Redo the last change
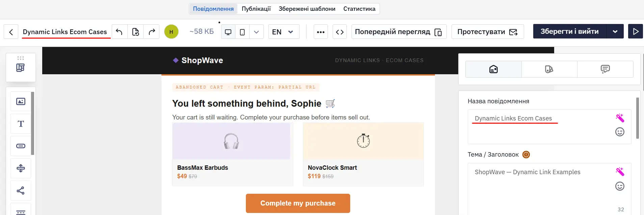The image size is (644, 215). pos(152,32)
